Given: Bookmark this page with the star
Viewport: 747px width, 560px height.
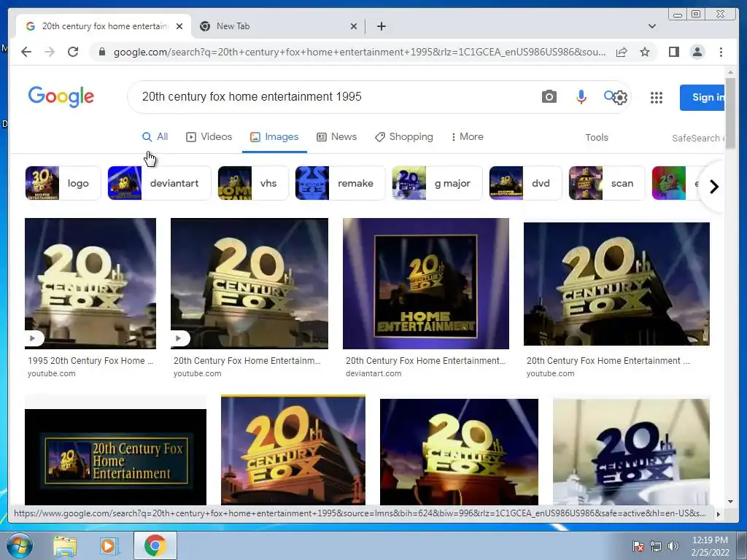Looking at the screenshot, I should (645, 52).
